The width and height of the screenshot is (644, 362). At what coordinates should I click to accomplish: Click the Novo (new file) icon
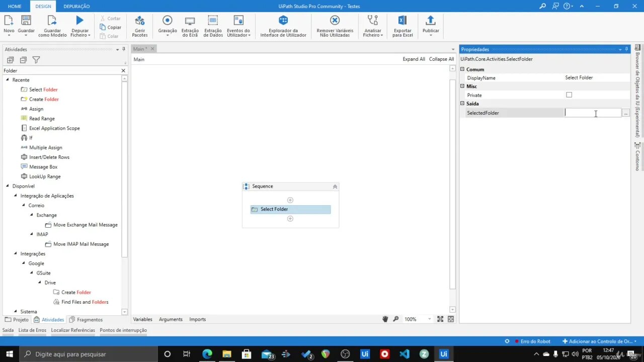9,21
